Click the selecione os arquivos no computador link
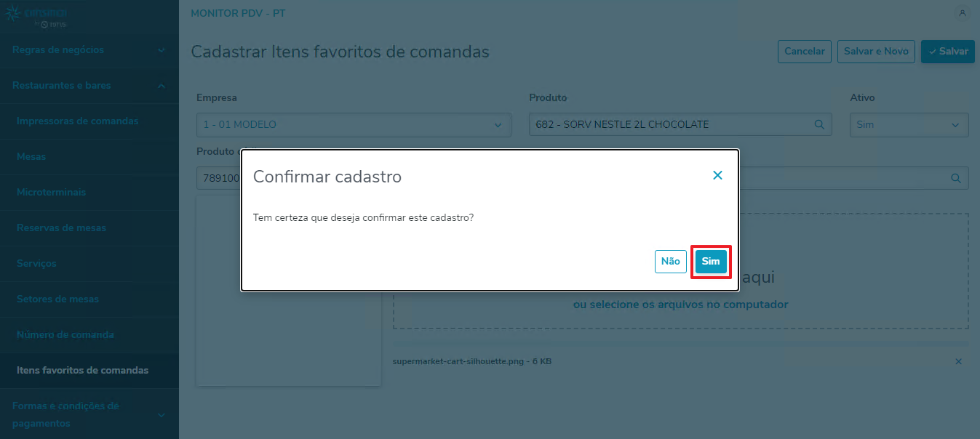 coord(680,305)
